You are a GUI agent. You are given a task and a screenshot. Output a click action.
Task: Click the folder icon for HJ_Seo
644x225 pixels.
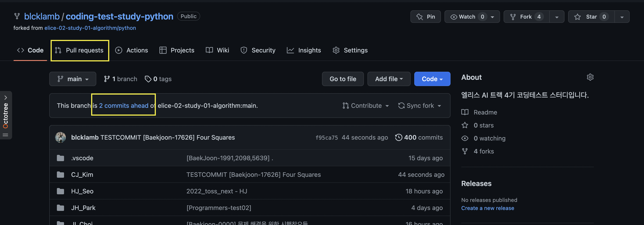pyautogui.click(x=60, y=191)
